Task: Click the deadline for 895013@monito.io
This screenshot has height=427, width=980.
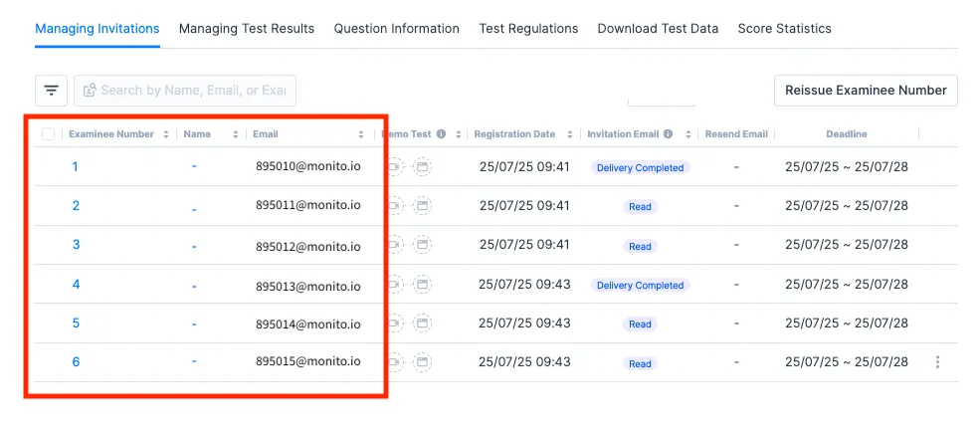Action: click(847, 285)
